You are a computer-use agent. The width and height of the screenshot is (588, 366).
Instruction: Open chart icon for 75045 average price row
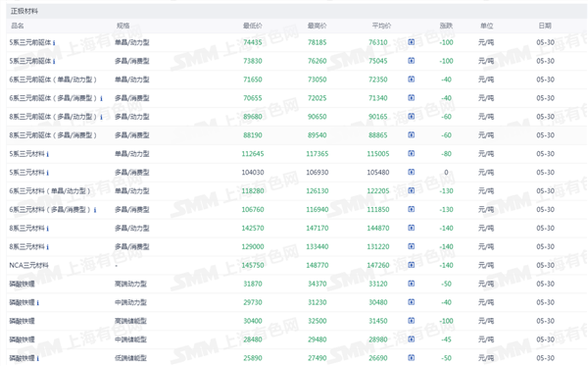pyautogui.click(x=412, y=61)
